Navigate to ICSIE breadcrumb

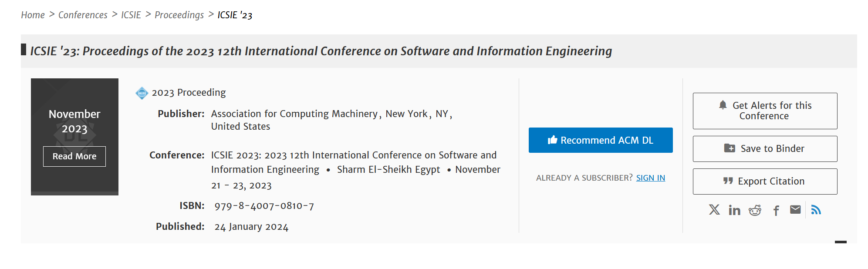[131, 15]
